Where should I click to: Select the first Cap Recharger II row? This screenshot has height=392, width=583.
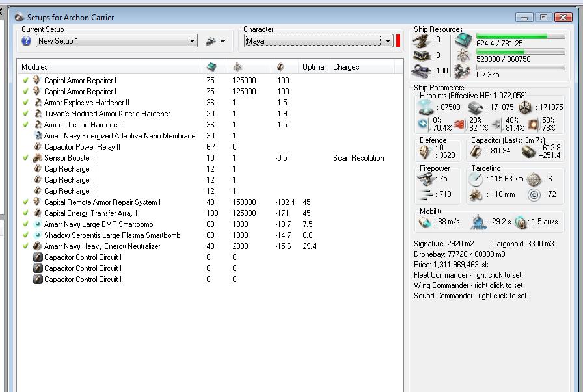(x=210, y=168)
